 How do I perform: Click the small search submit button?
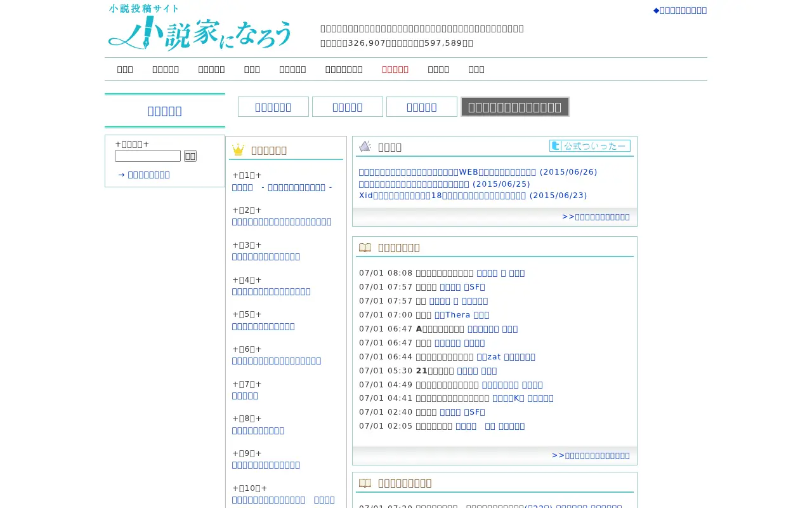[190, 156]
